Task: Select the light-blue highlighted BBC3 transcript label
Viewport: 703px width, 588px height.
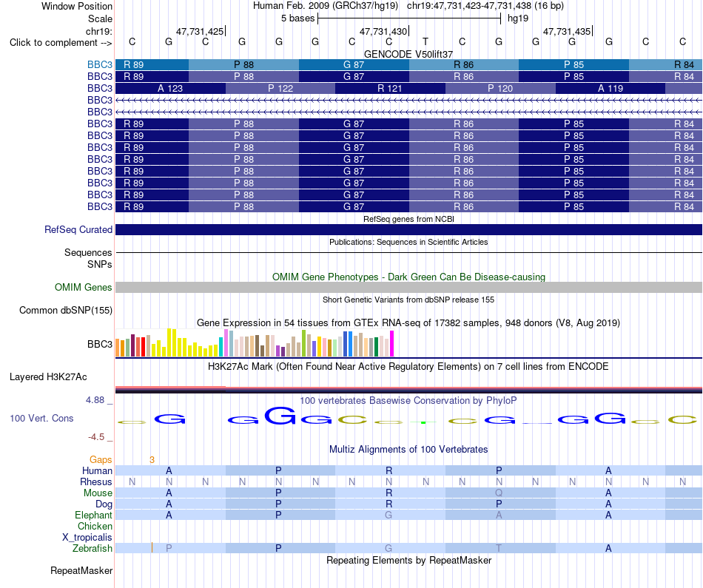Action: (100, 64)
